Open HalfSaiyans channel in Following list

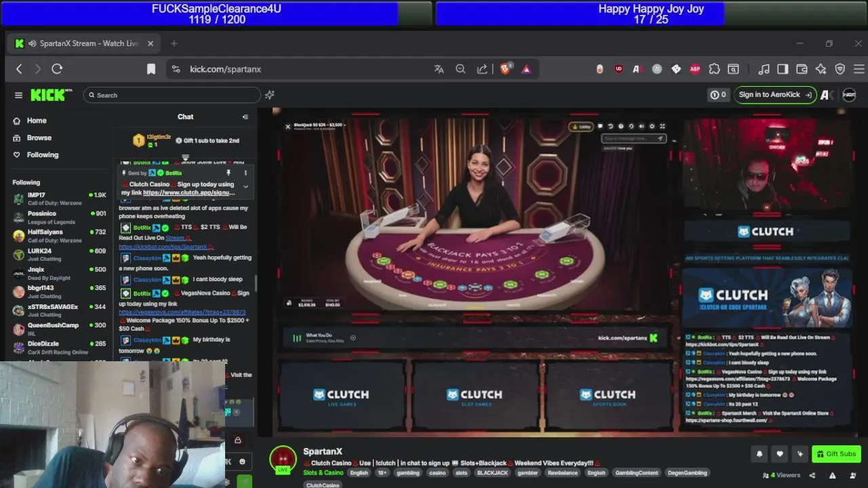(60, 236)
